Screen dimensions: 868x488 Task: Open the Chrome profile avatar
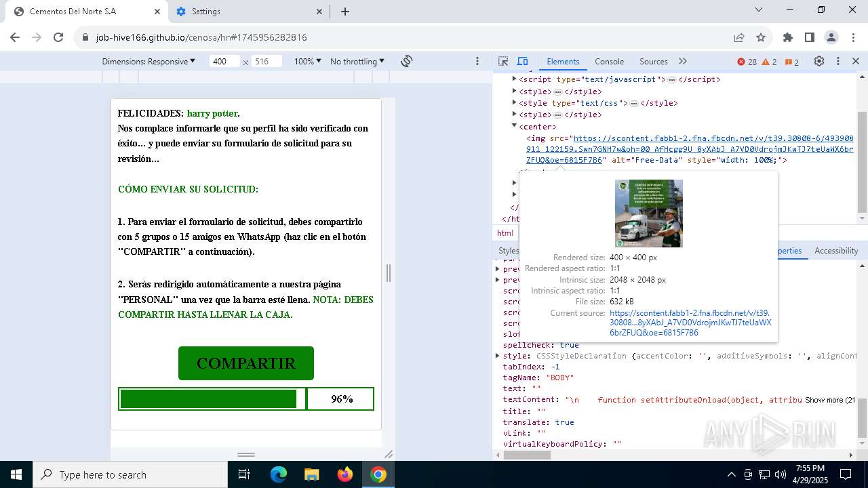tap(831, 37)
